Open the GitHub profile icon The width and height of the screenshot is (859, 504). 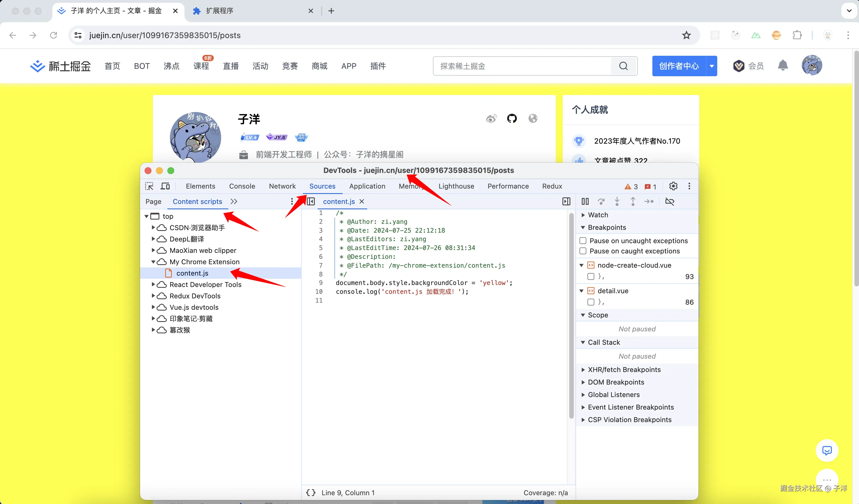[512, 119]
